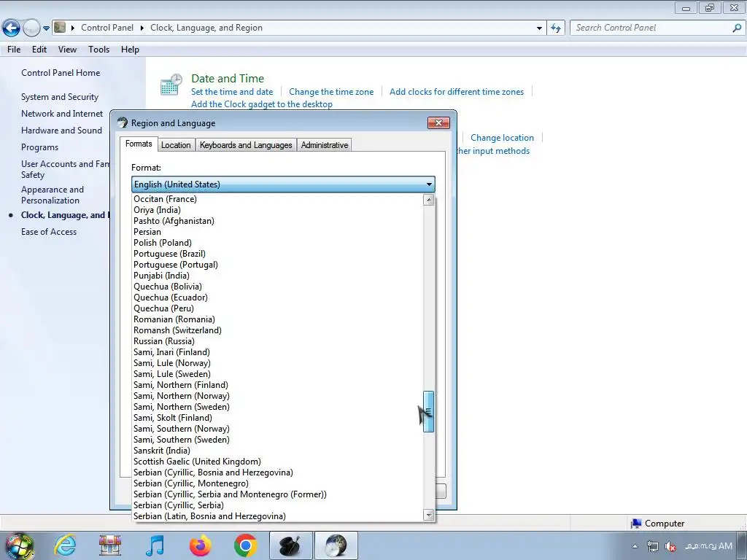This screenshot has height=560, width=747.
Task: Click Add clocks for different time zones
Action: 457,92
